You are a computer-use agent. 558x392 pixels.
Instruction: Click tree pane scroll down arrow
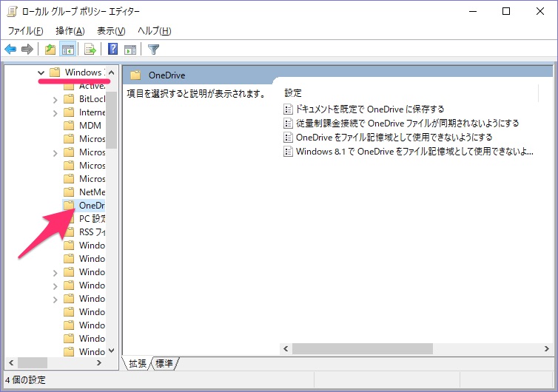coord(112,351)
